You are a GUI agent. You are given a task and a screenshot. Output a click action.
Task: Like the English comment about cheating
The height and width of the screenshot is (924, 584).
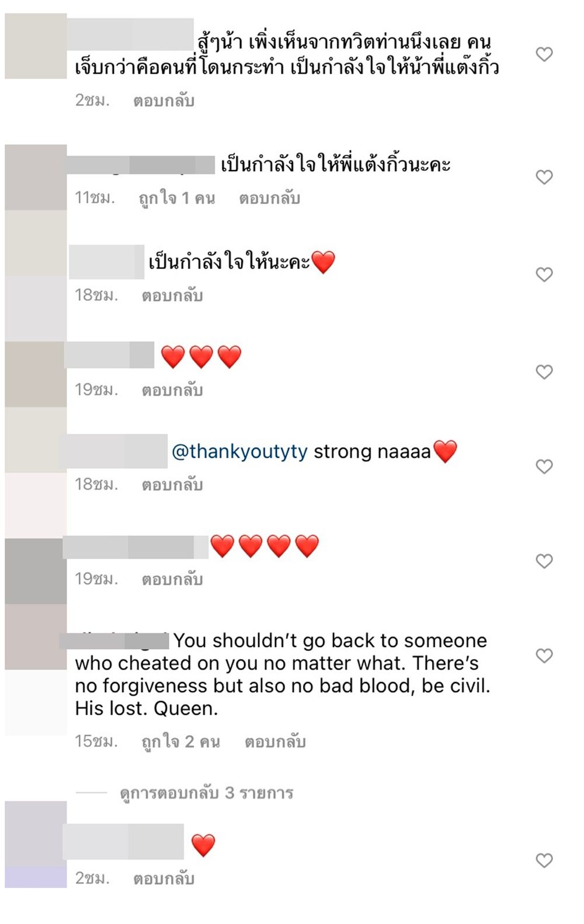pyautogui.click(x=544, y=656)
